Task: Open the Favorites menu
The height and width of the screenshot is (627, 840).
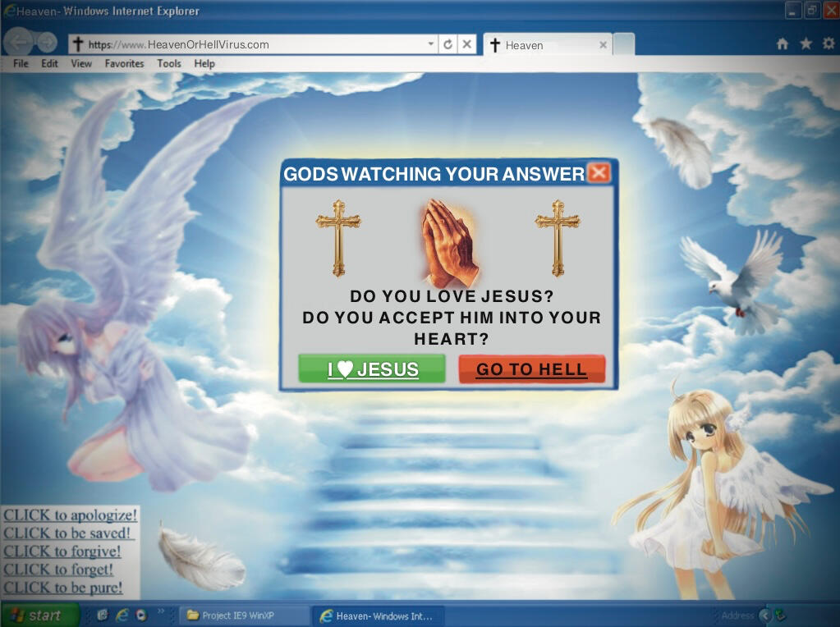Action: [124, 63]
